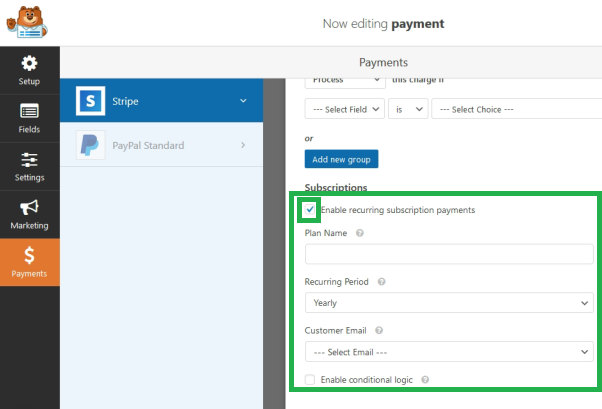The width and height of the screenshot is (602, 409).
Task: Select the Stripe payment tab
Action: point(162,101)
